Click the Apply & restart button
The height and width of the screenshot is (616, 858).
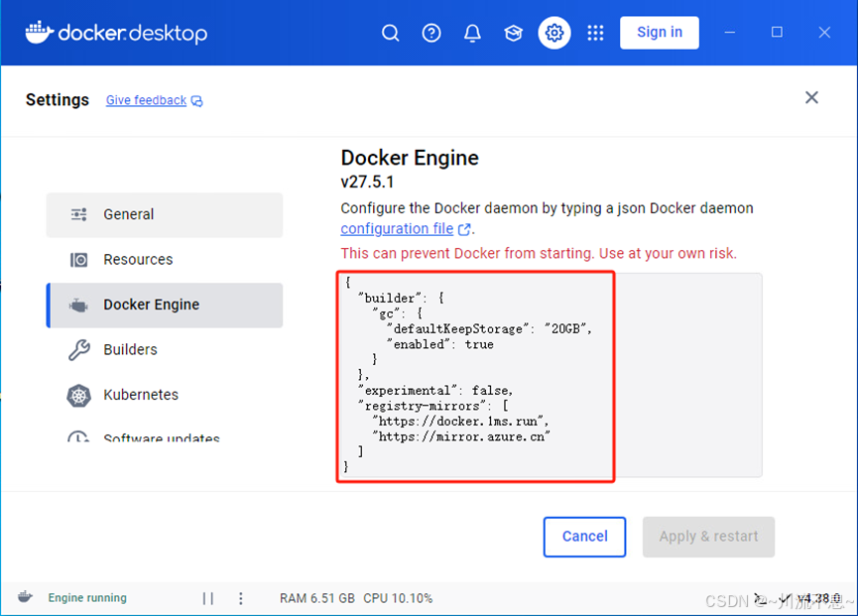pos(708,537)
